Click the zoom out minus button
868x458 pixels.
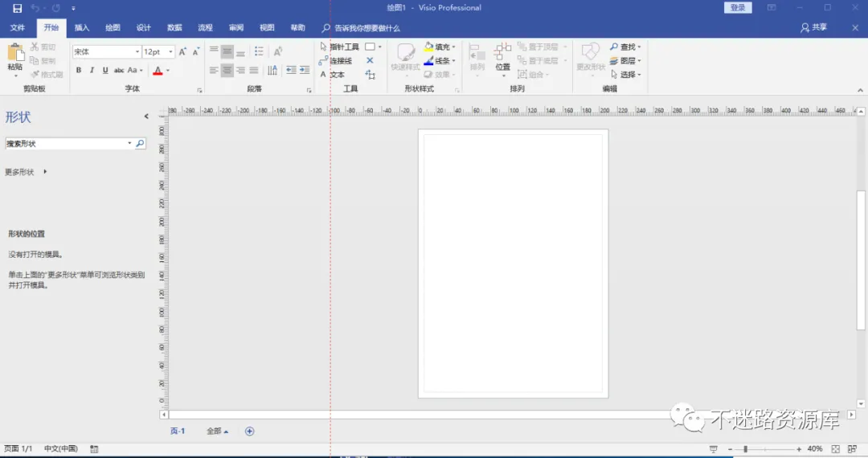tap(730, 449)
